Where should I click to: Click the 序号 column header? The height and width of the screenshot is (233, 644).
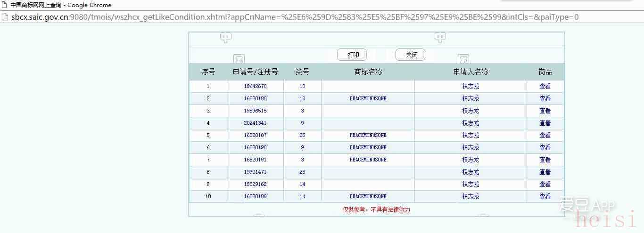208,72
